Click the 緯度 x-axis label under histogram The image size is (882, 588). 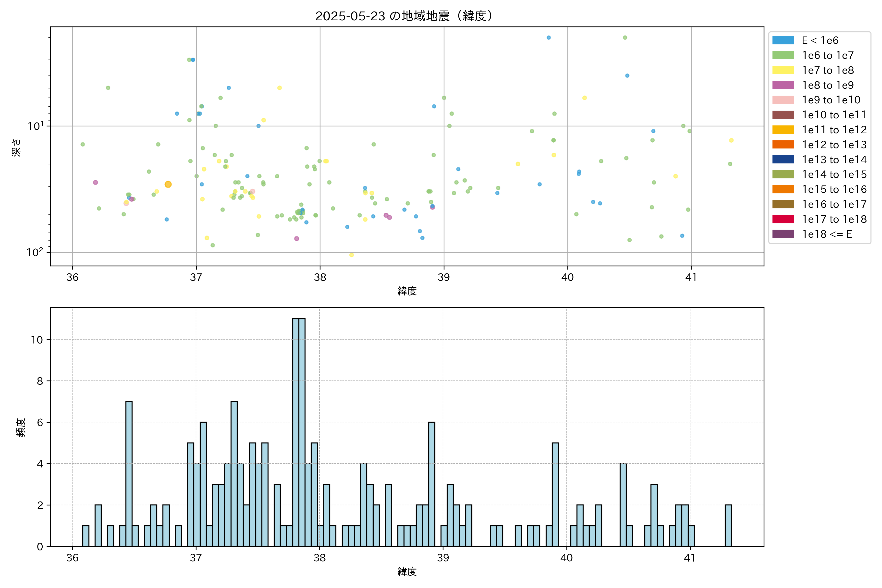(x=407, y=572)
